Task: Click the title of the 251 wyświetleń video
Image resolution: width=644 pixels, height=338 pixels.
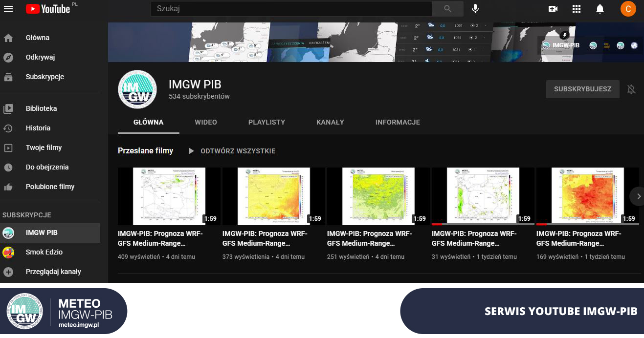Action: pyautogui.click(x=370, y=238)
